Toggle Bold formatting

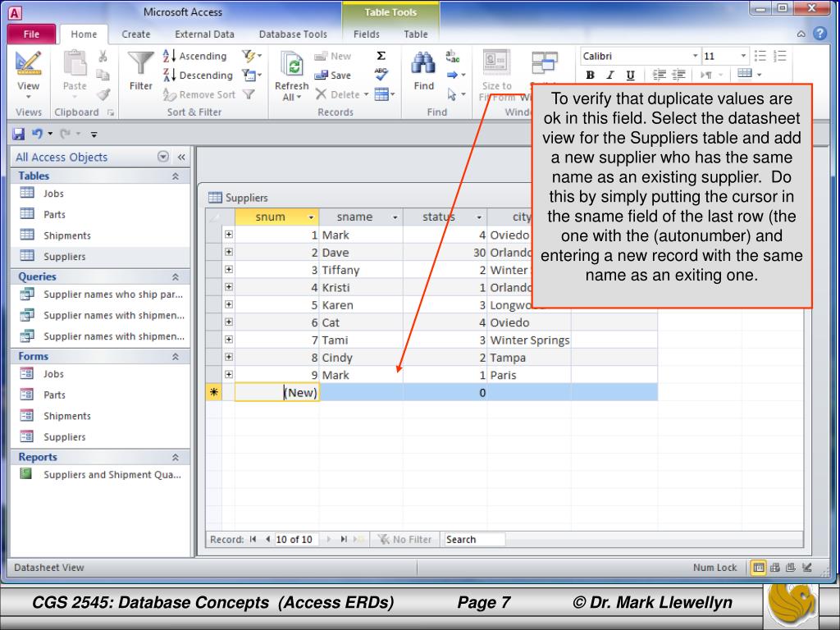(x=590, y=75)
